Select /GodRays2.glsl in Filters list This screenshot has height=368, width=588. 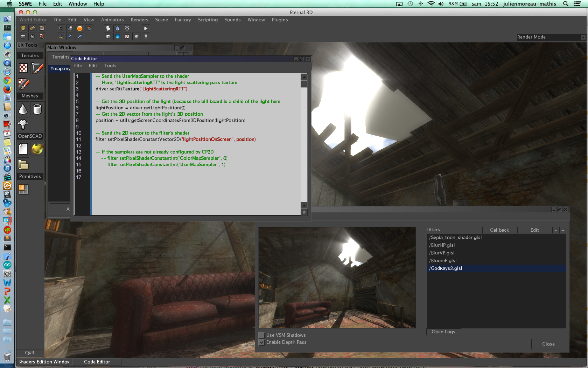tap(496, 268)
